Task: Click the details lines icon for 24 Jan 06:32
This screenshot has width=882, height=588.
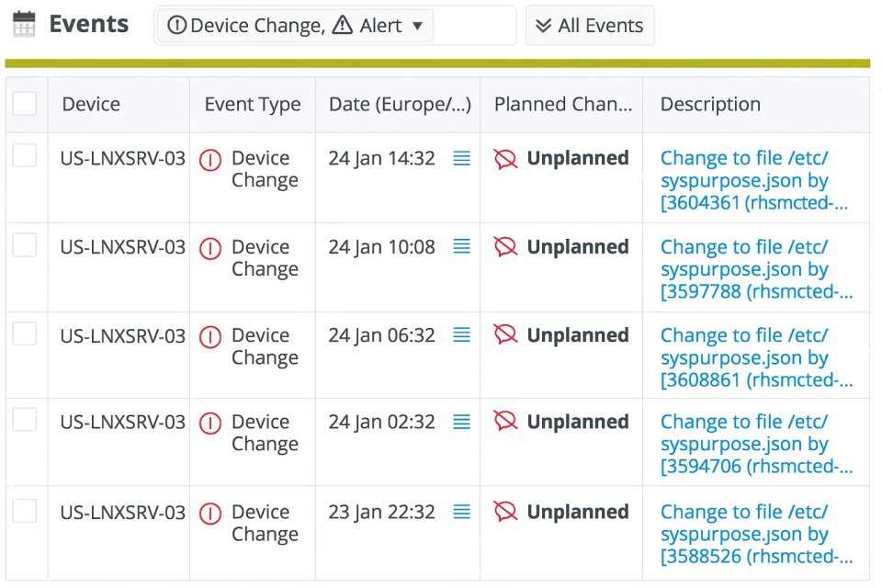Action: 462,334
